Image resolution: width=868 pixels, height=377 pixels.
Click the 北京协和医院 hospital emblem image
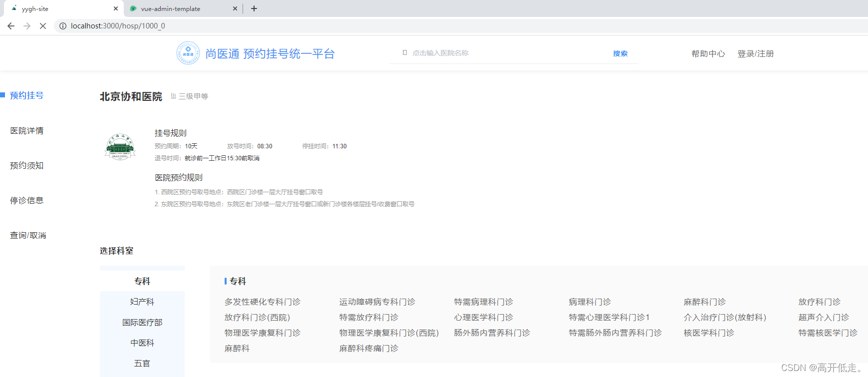120,146
